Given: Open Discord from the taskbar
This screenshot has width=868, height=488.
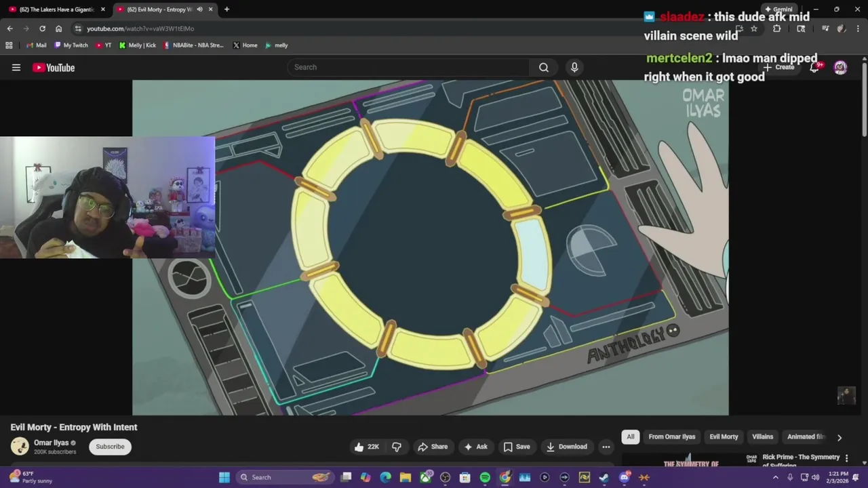Looking at the screenshot, I should (x=625, y=477).
